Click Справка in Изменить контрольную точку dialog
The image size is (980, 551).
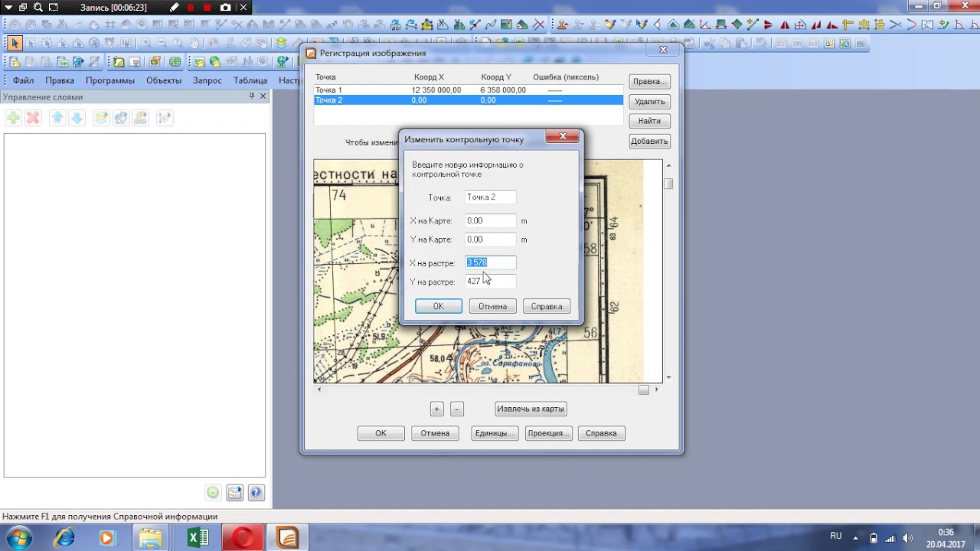point(547,306)
